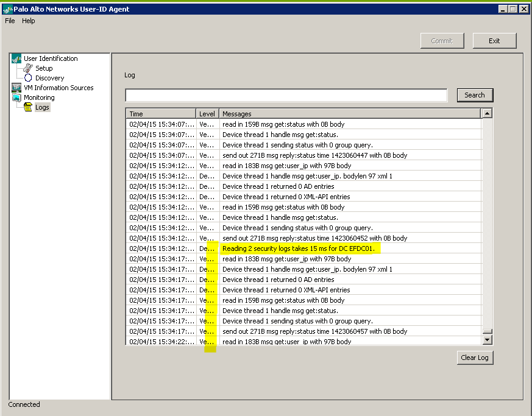The image size is (532, 416).
Task: Select 'sending status with 0 group query' at 15:34:07
Action: [303, 145]
